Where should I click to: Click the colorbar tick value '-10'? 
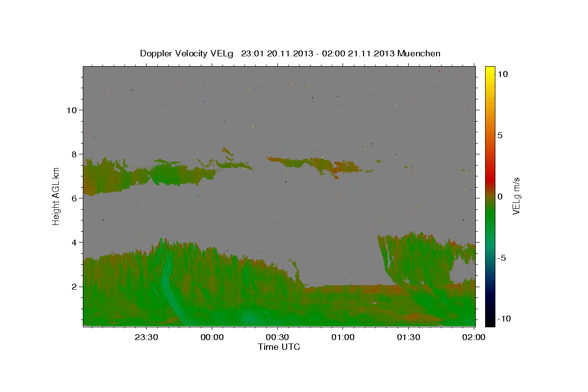[x=504, y=318]
